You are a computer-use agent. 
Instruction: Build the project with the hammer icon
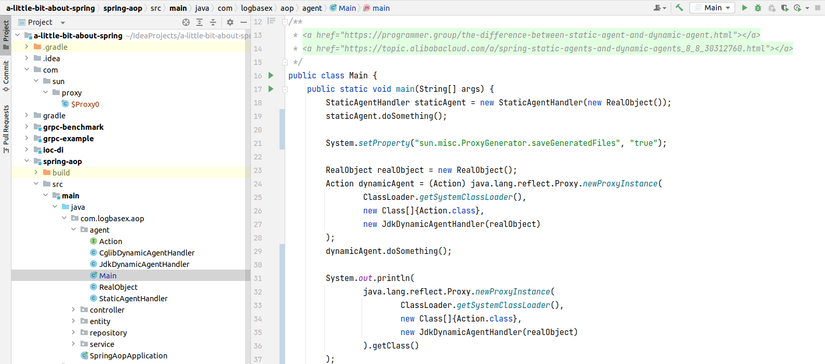click(679, 8)
